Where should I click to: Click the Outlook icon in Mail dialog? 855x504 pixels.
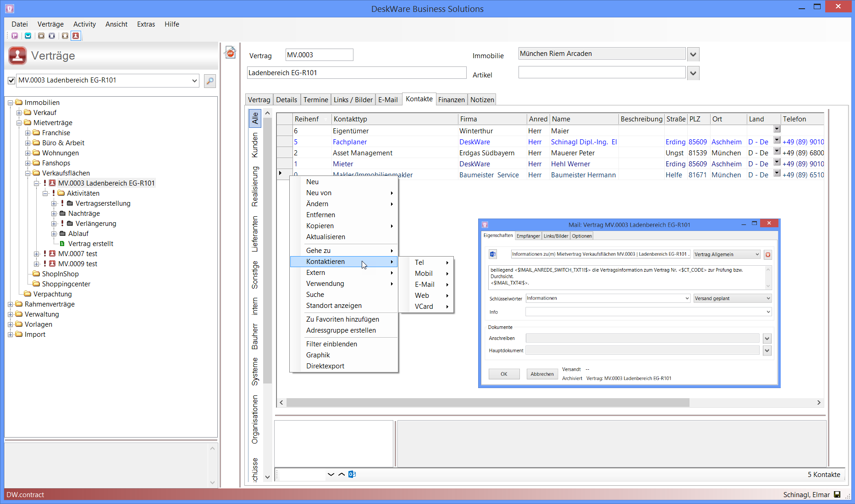[x=493, y=254]
